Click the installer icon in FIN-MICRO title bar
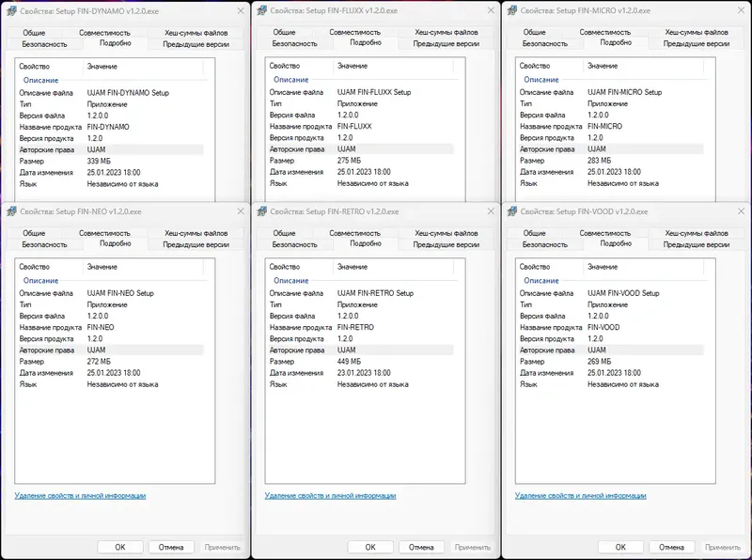Screen dimensions: 752x560 pyautogui.click(x=512, y=10)
